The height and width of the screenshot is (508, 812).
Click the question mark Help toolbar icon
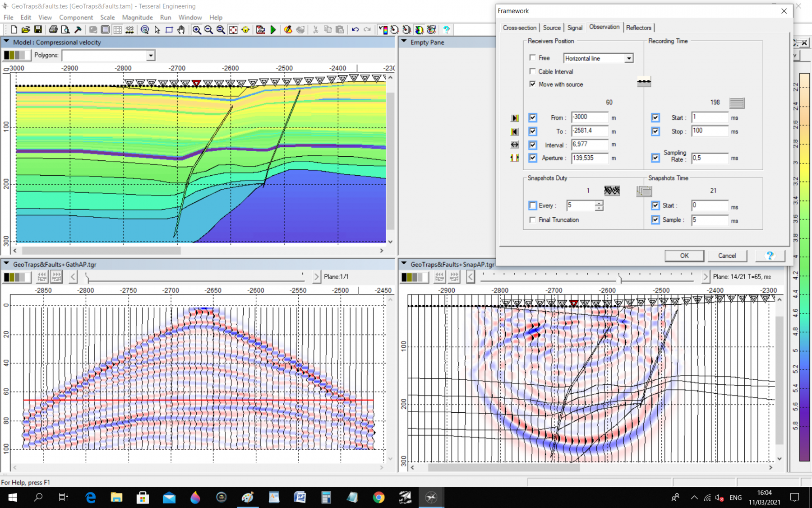pos(446,30)
